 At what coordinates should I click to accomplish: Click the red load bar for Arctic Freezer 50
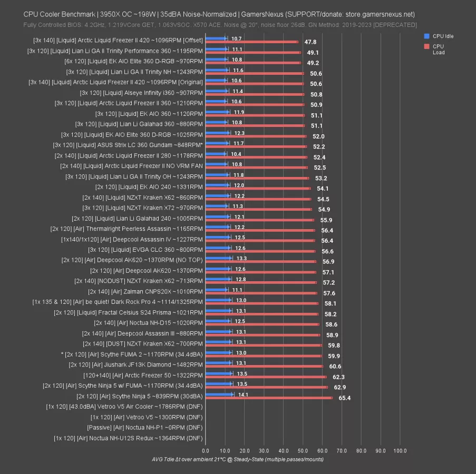coord(266,377)
